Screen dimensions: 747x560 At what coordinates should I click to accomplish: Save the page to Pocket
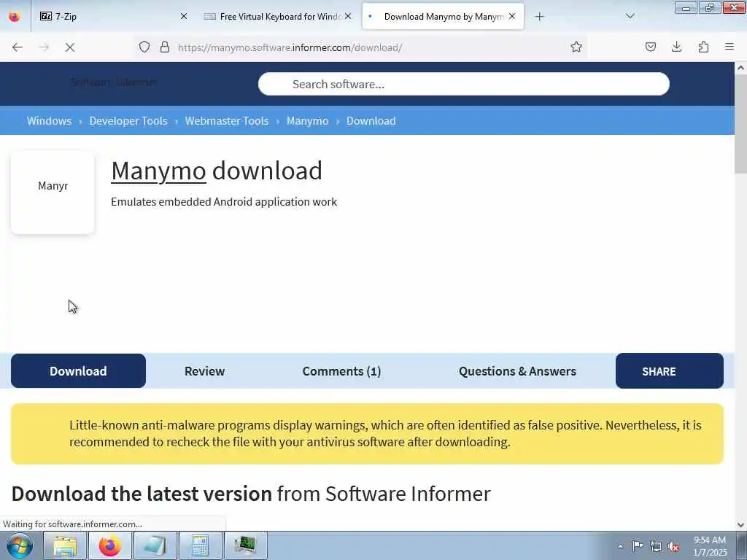coord(651,47)
